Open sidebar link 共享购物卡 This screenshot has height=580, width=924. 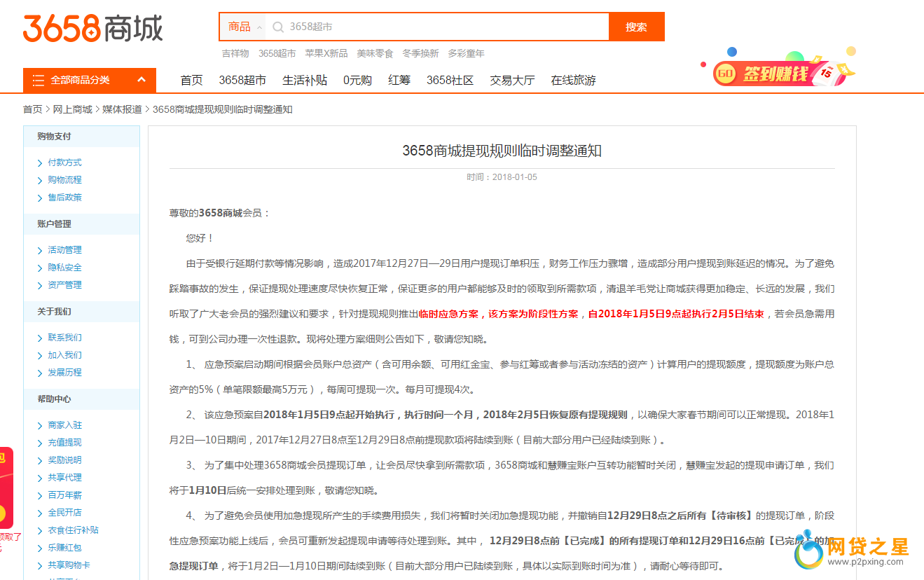[69, 565]
